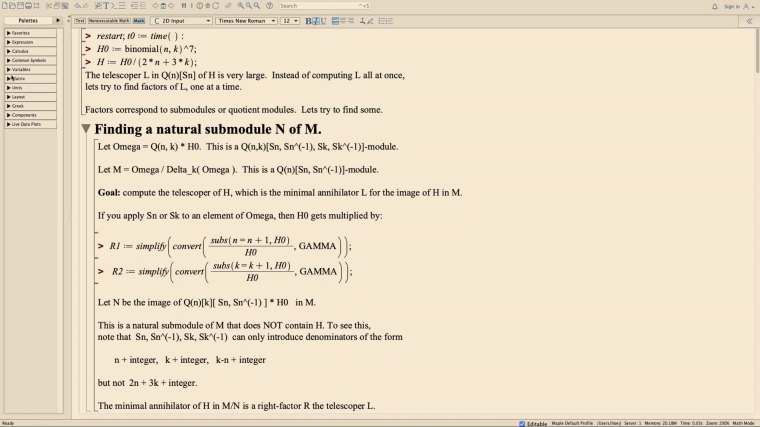Indent the selection with the indent icon

pyautogui.click(x=135, y=6)
